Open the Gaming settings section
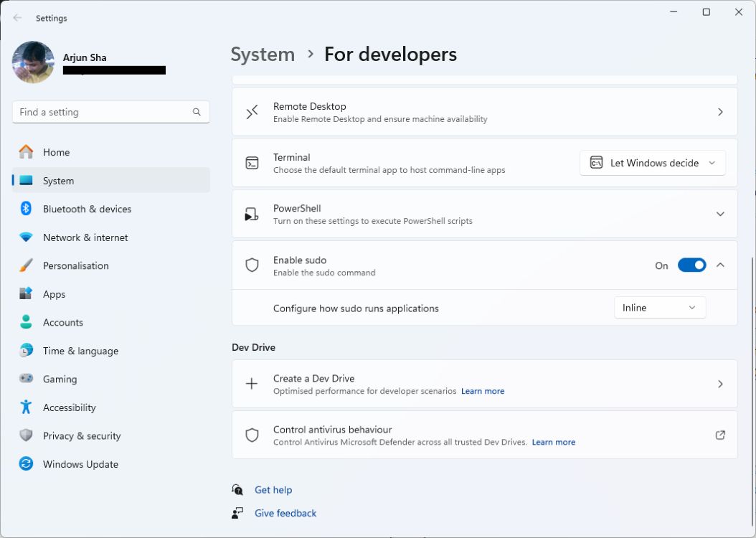Screen dimensions: 756x538 [x=60, y=379]
